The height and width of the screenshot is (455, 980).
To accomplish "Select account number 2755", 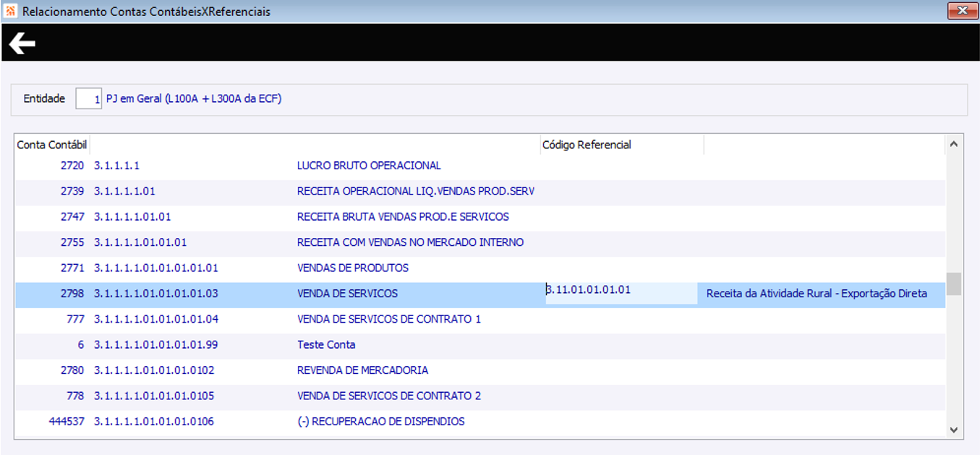I will tap(72, 242).
